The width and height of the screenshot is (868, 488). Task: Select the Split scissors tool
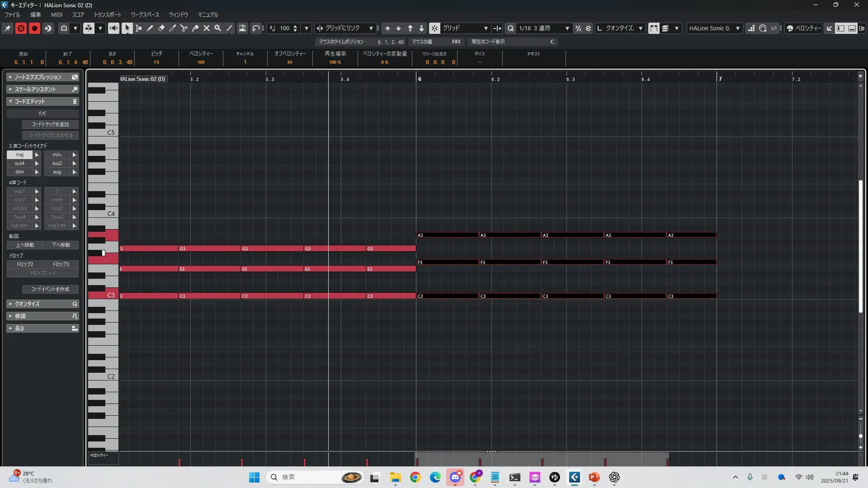click(184, 28)
